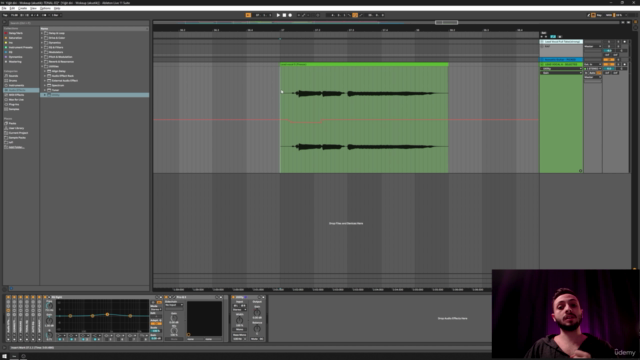Open the Samples category
Image resolution: width=640 pixels, height=360 pixels.
click(x=14, y=109)
